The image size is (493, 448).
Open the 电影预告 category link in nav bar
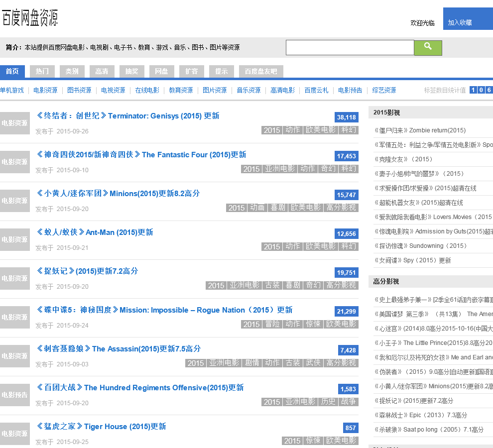350,90
